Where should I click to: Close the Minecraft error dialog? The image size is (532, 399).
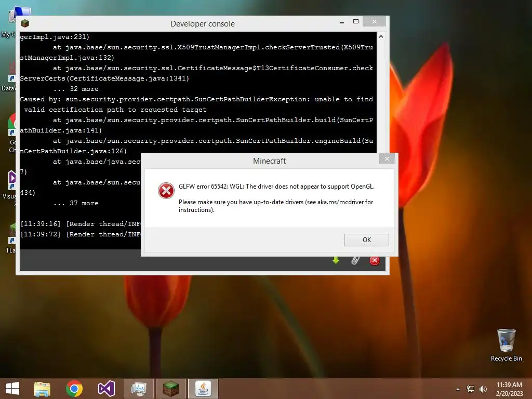387,158
